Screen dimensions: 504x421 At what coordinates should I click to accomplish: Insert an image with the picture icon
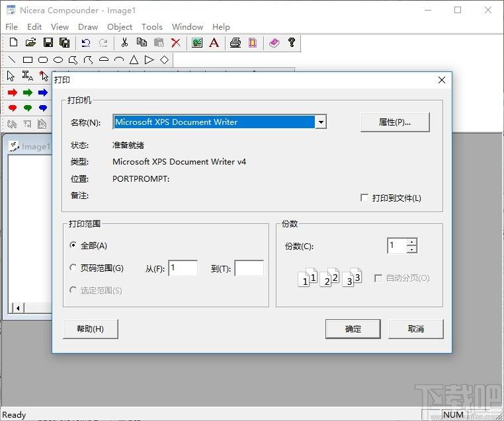197,42
